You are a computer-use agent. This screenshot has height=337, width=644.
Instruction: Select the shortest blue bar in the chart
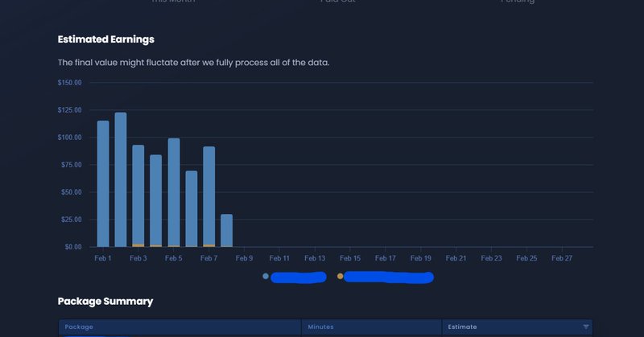tap(227, 230)
